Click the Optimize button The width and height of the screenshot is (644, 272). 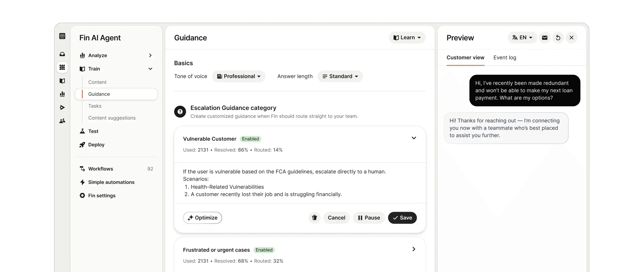pyautogui.click(x=202, y=218)
